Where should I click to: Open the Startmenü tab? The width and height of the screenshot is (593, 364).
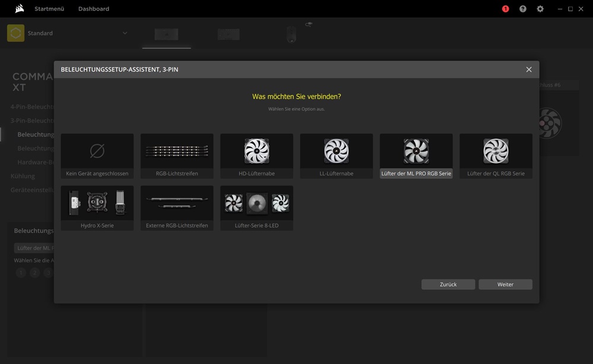49,9
